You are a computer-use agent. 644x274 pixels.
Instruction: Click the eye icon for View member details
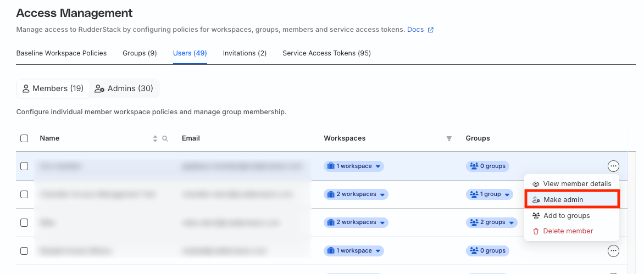tap(536, 184)
